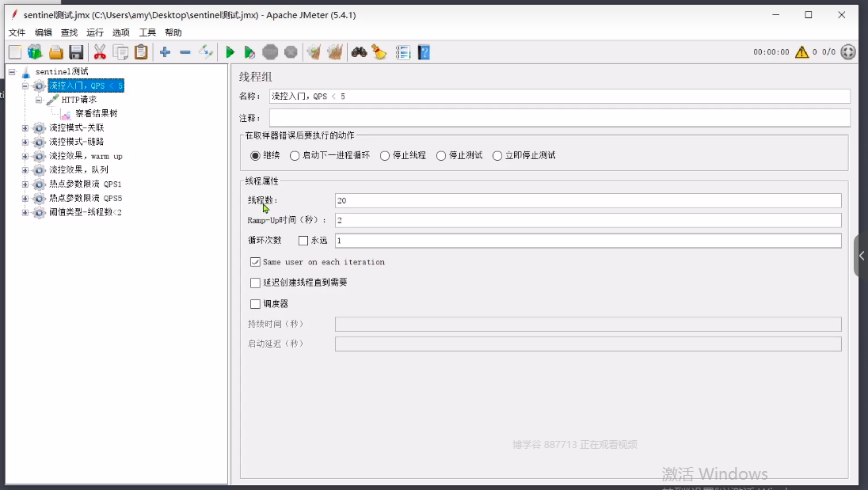This screenshot has height=490, width=868.
Task: Select the HTTP请求 sampler node
Action: pos(78,100)
